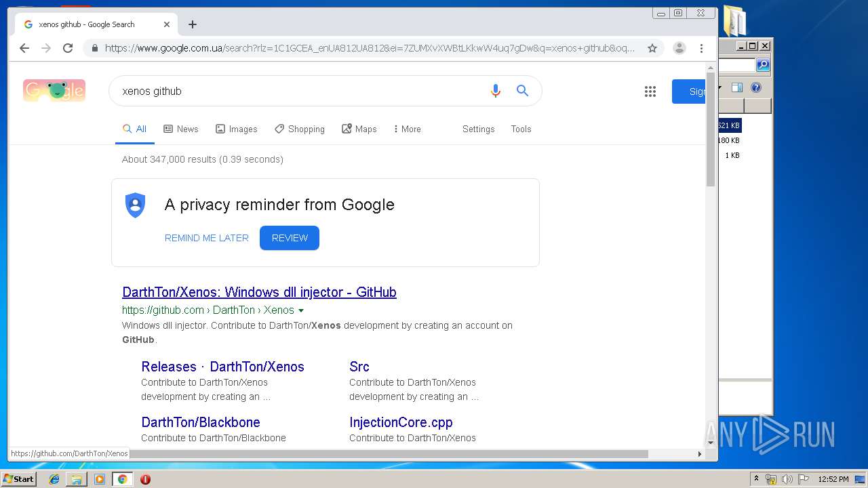The width and height of the screenshot is (868, 488).
Task: Switch to News results tab
Action: (x=181, y=129)
